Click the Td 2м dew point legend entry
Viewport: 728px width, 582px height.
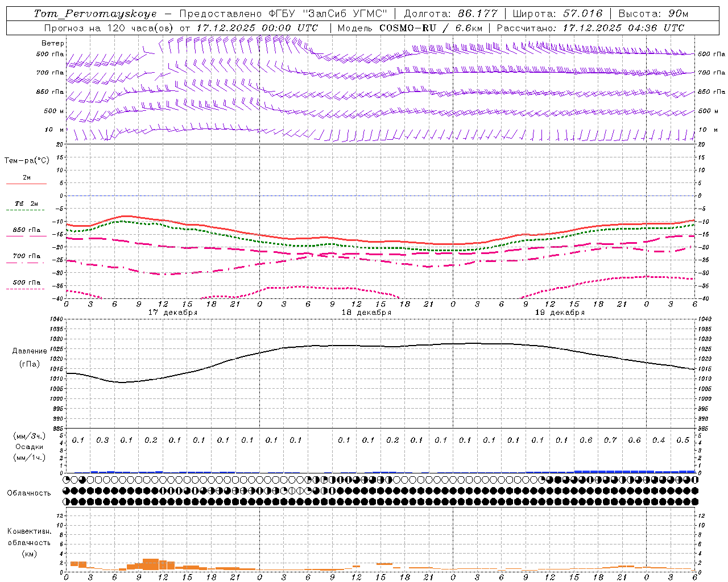26,203
